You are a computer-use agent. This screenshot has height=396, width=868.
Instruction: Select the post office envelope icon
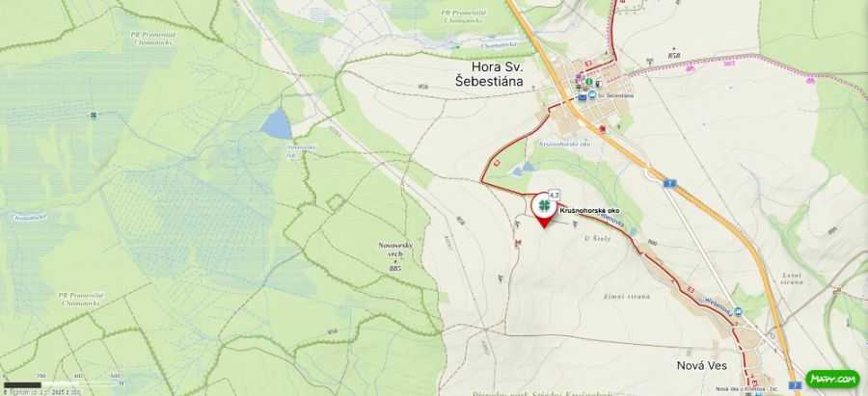point(583,97)
